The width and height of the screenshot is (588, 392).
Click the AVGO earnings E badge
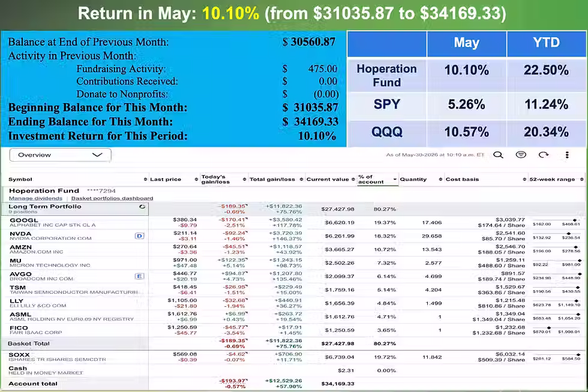[139, 276]
